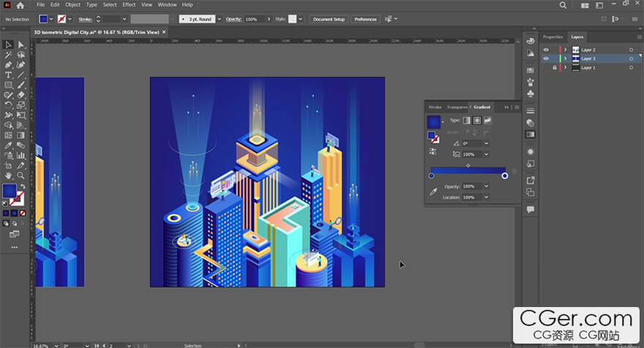Select the Type tool
Image resolution: width=644 pixels, height=348 pixels.
pyautogui.click(x=8, y=75)
